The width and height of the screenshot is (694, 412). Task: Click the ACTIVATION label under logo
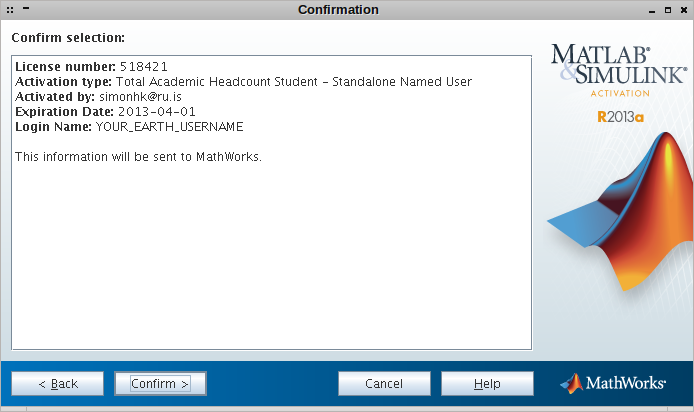click(620, 93)
